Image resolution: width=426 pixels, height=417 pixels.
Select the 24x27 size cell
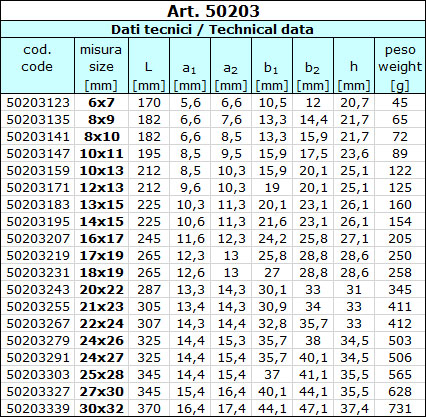pos(101,357)
